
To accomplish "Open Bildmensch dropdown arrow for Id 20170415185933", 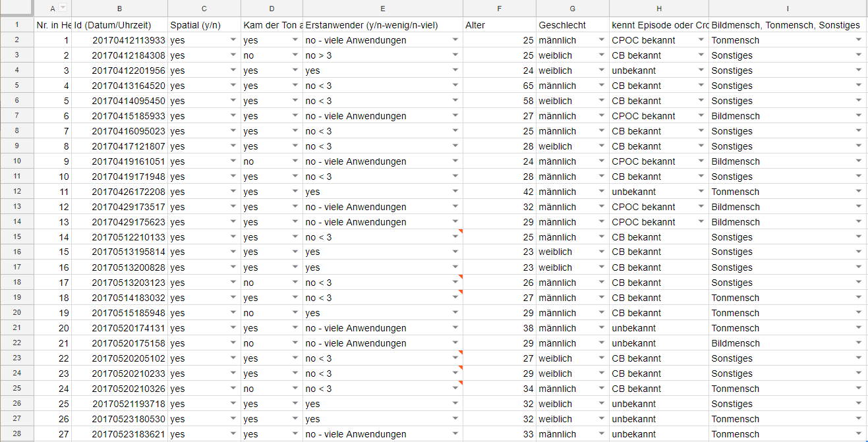I will 858,116.
